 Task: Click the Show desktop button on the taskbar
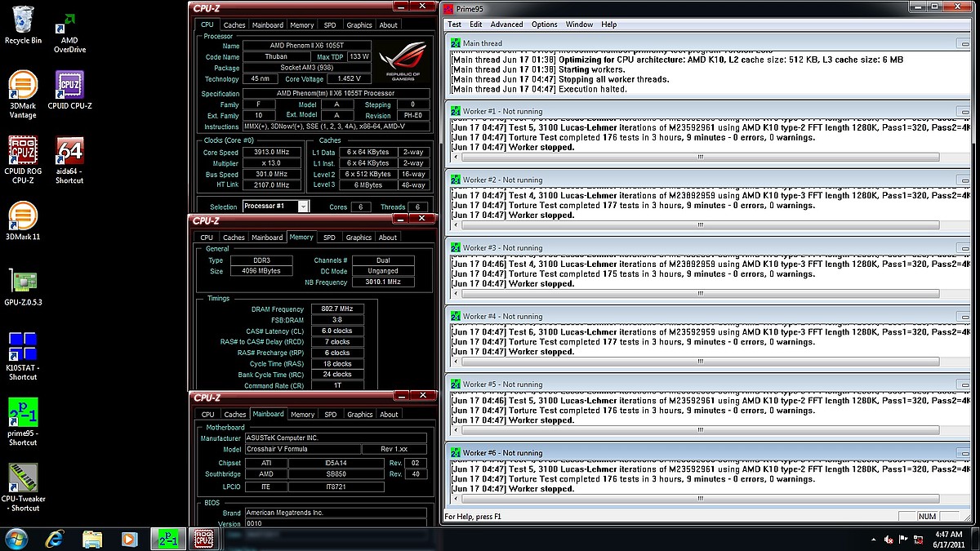click(975, 540)
